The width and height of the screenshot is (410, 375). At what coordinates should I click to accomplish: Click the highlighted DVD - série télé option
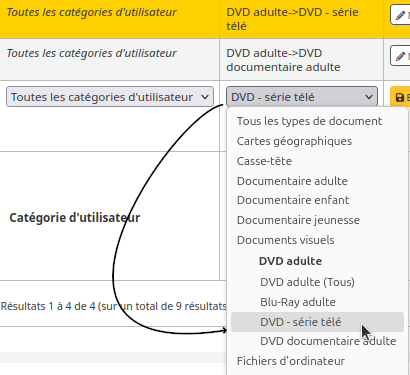[x=317, y=322]
